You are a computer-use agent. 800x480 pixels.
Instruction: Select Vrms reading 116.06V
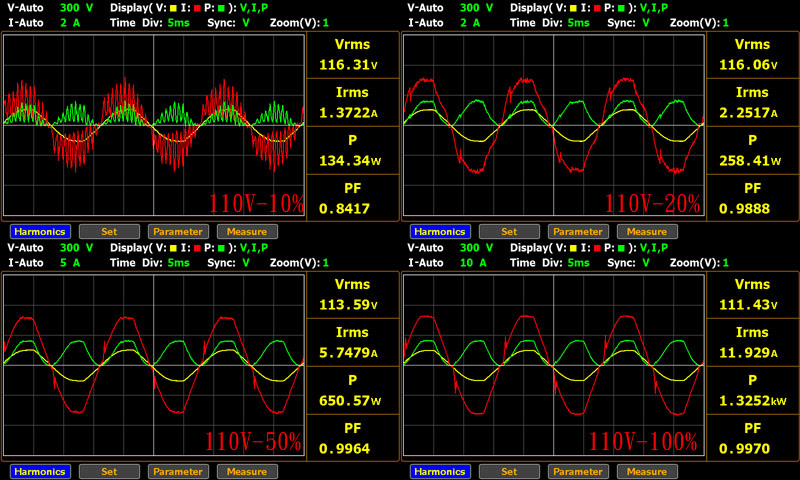[748, 65]
